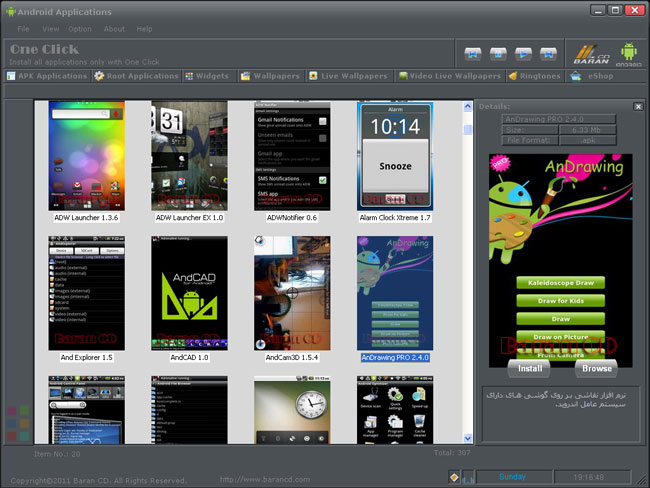The height and width of the screenshot is (488, 650).
Task: Select the Android File Browser app thumbnail
Action: click(189, 410)
